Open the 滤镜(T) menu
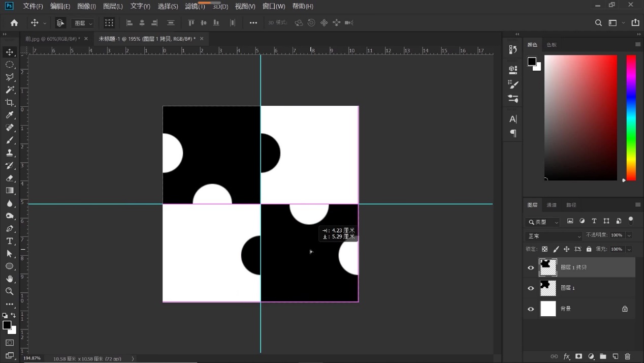 pyautogui.click(x=195, y=7)
